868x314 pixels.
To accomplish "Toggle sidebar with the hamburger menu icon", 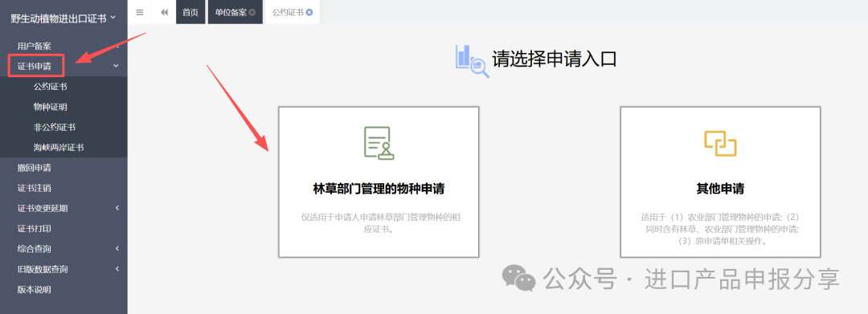I will pos(140,12).
